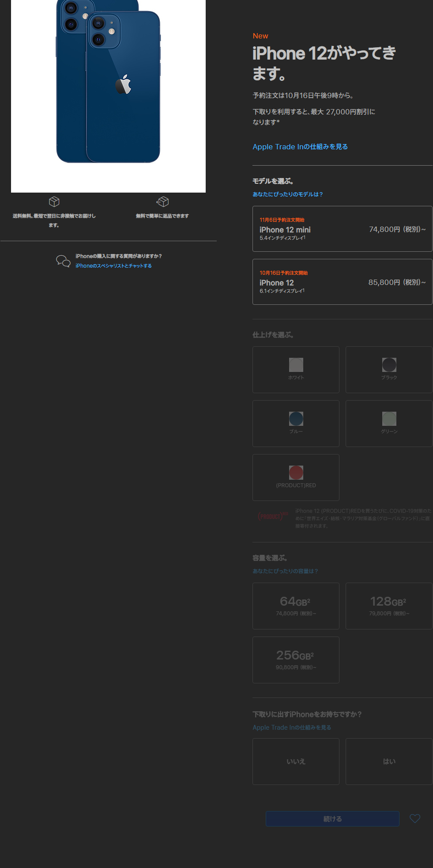Select 128GB capacity option
This screenshot has width=433, height=868.
[389, 606]
